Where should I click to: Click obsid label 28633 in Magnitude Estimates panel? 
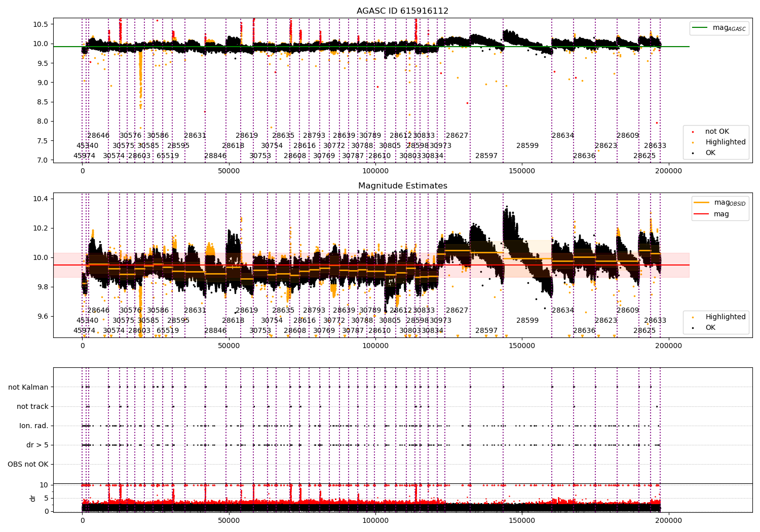point(655,321)
